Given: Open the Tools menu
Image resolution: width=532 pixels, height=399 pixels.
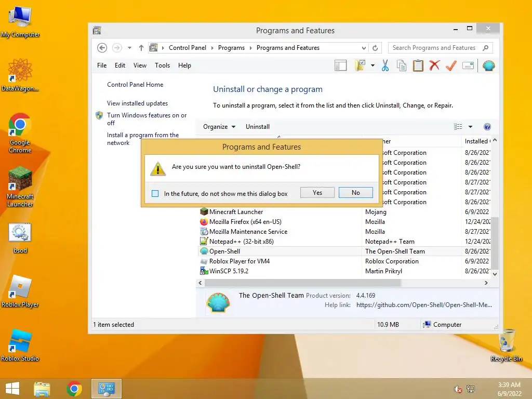Looking at the screenshot, I should coord(162,65).
